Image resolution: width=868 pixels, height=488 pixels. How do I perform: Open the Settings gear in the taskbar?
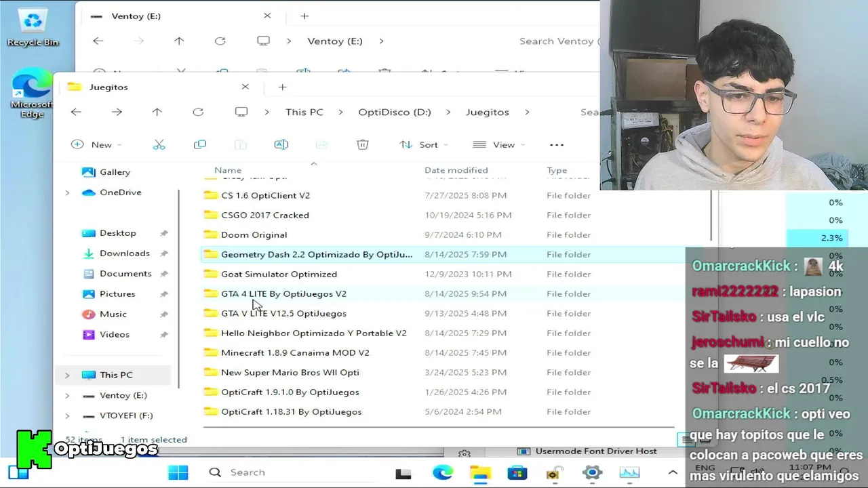[x=592, y=472]
